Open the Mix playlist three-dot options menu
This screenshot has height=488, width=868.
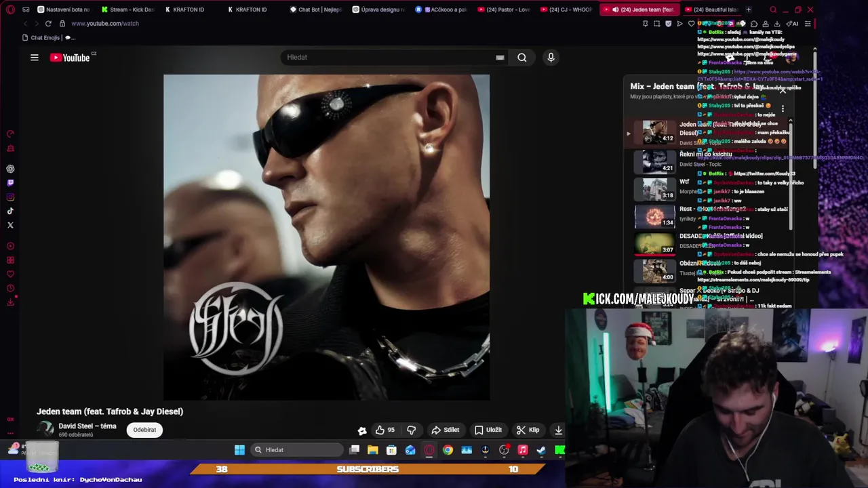click(x=783, y=108)
